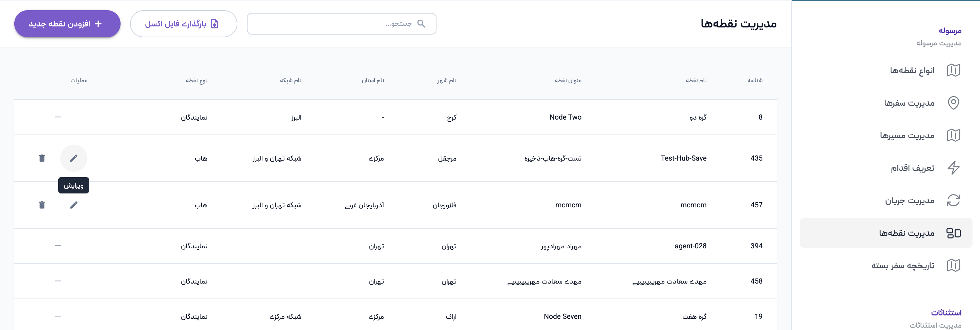980x330 pixels.
Task: Open مدیریت مسیرها from the sidebar
Action: click(907, 136)
